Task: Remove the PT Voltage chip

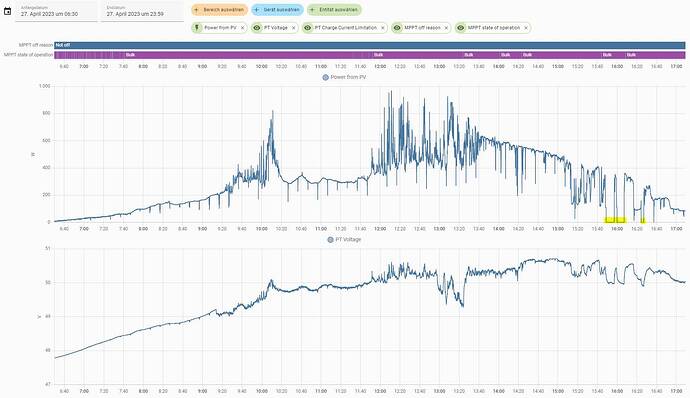Action: coord(294,28)
